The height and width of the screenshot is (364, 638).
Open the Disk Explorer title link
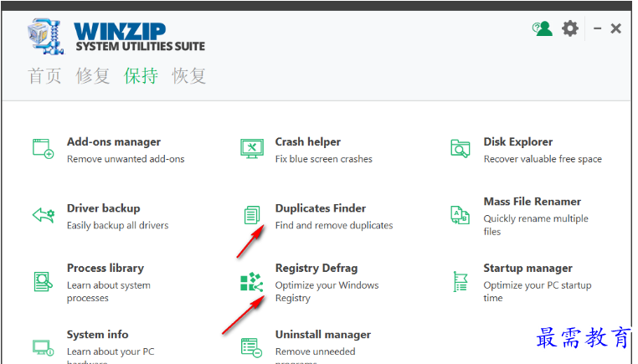(518, 142)
